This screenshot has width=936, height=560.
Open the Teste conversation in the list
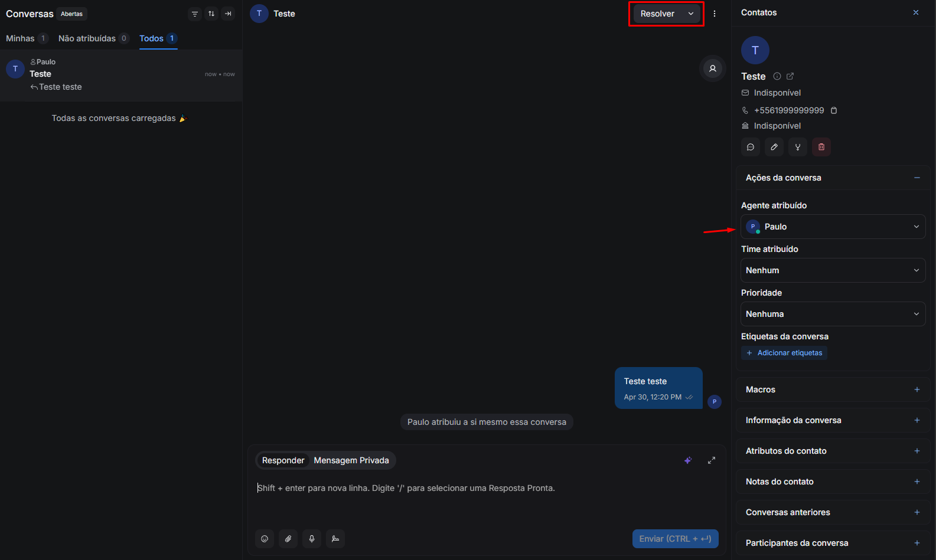pyautogui.click(x=121, y=75)
